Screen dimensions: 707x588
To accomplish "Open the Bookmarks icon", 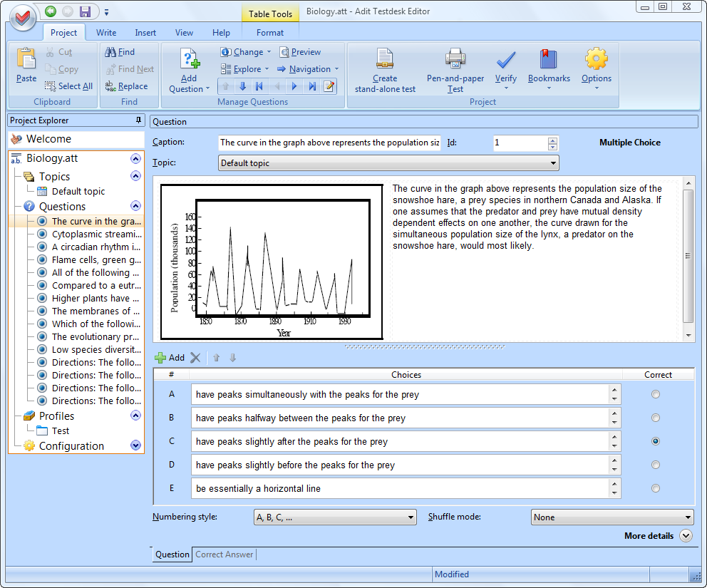I will [x=548, y=58].
